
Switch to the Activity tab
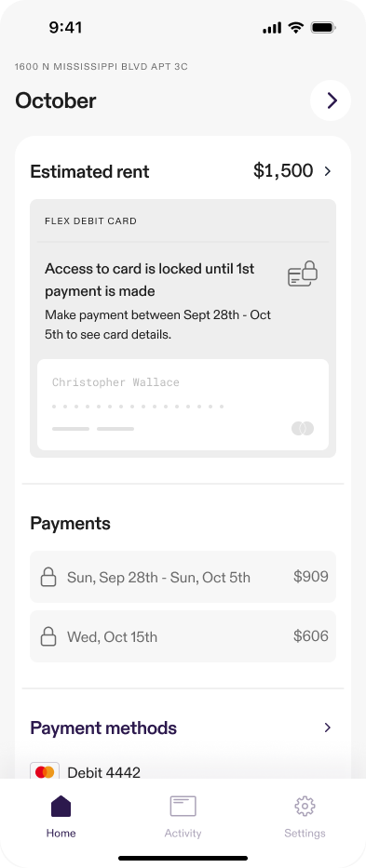pos(183,816)
